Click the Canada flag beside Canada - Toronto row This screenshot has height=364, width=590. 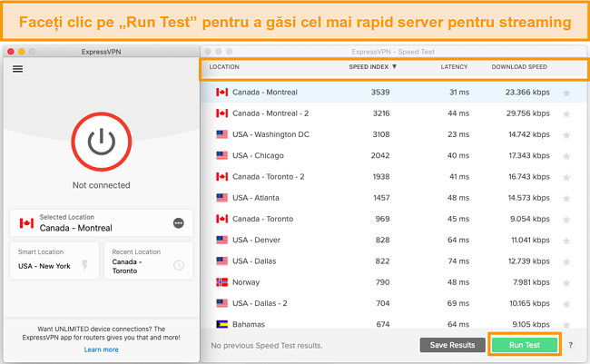click(222, 219)
